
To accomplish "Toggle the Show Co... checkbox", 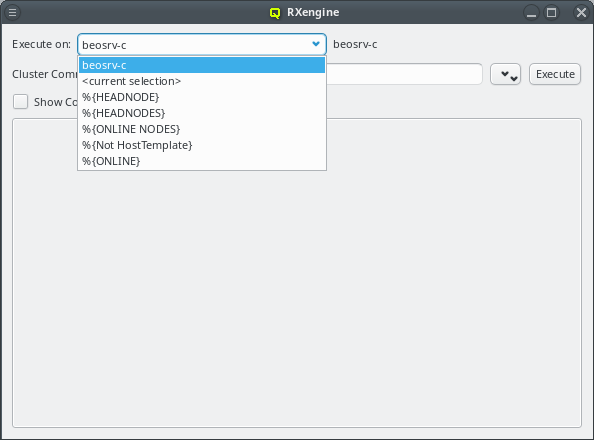I will [x=20, y=102].
